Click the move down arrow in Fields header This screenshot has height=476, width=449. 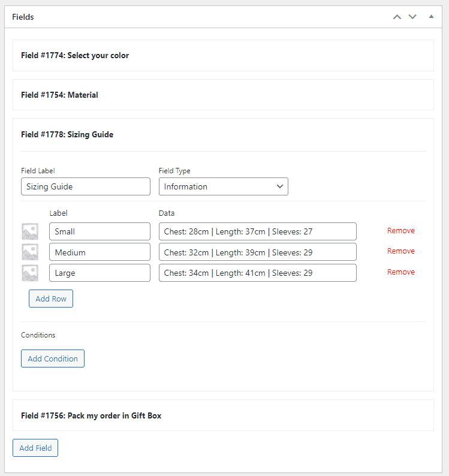click(x=412, y=17)
